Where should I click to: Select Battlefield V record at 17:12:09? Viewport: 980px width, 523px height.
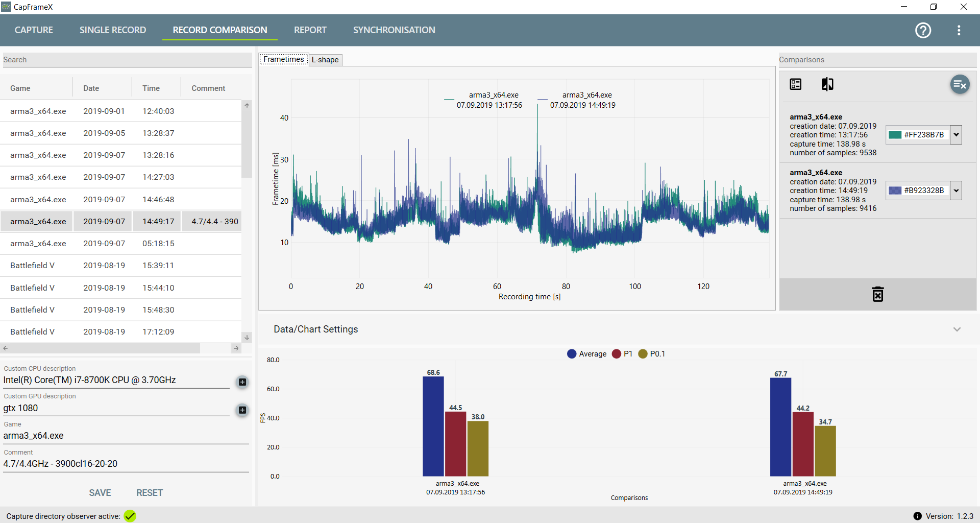pos(120,332)
